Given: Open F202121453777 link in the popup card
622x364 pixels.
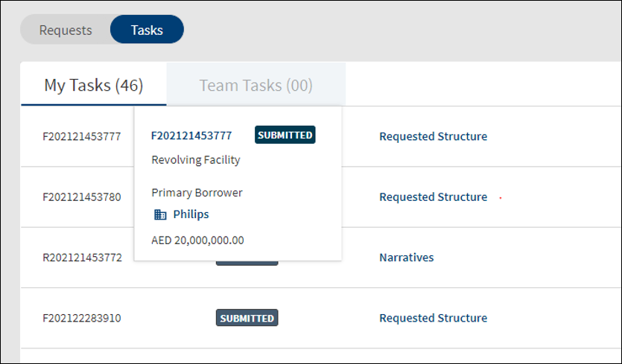Looking at the screenshot, I should click(x=191, y=135).
